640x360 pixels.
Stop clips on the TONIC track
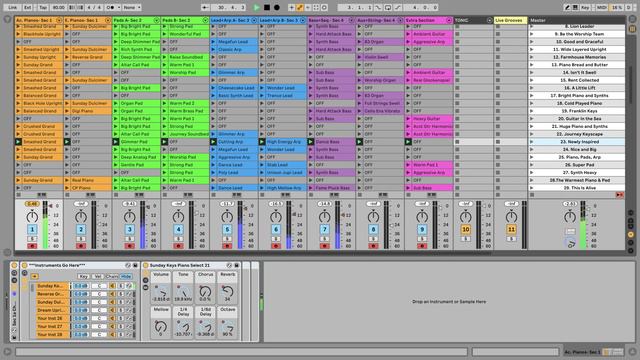(x=457, y=195)
